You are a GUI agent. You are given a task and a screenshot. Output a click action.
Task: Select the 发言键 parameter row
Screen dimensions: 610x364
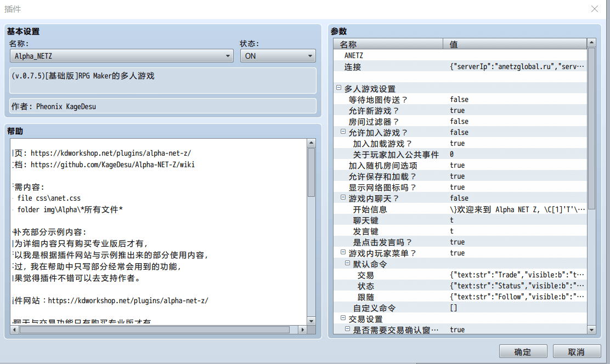click(x=460, y=231)
